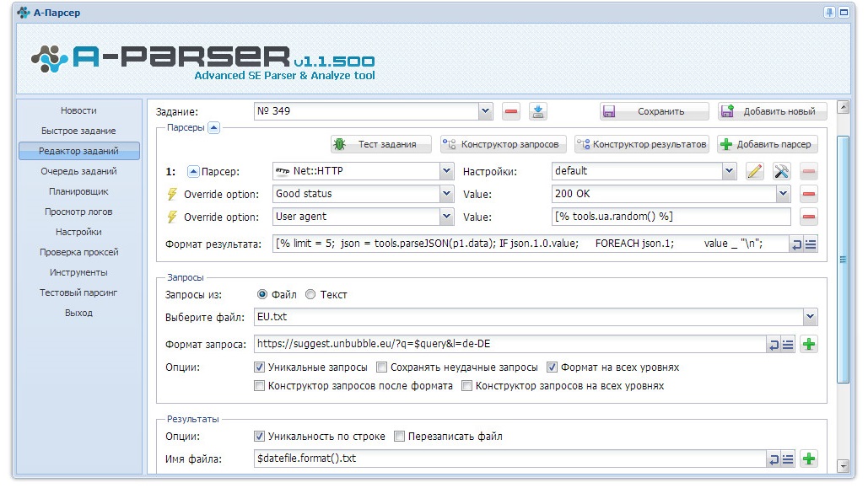Delete task № 349 with red minus icon
Image resolution: width=868 pixels, height=488 pixels.
click(511, 111)
